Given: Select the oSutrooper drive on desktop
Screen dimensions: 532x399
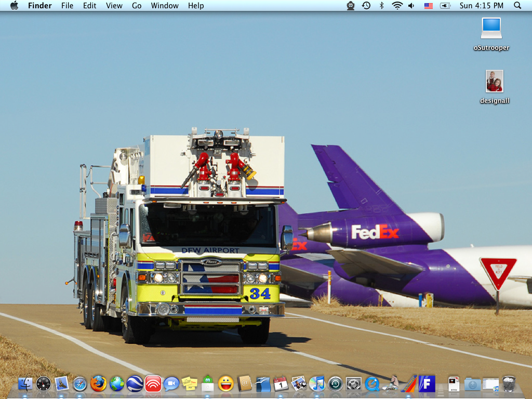Looking at the screenshot, I should [x=491, y=29].
